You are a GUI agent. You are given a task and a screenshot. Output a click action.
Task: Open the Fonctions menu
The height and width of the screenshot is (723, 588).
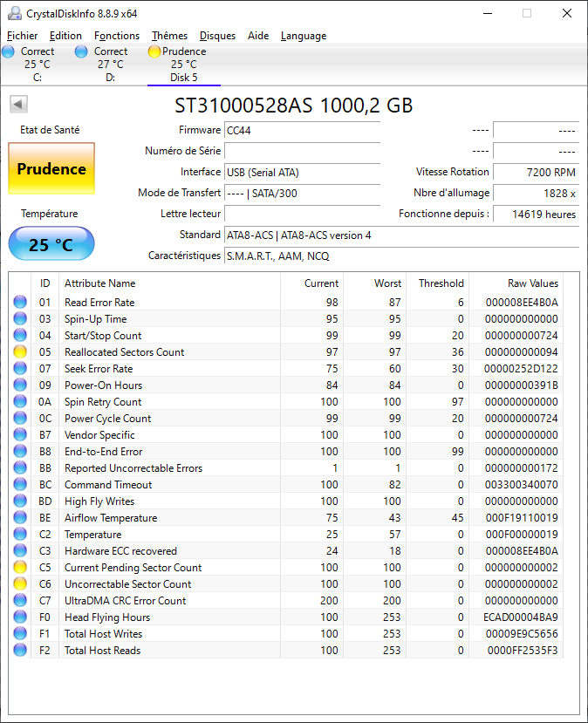117,36
